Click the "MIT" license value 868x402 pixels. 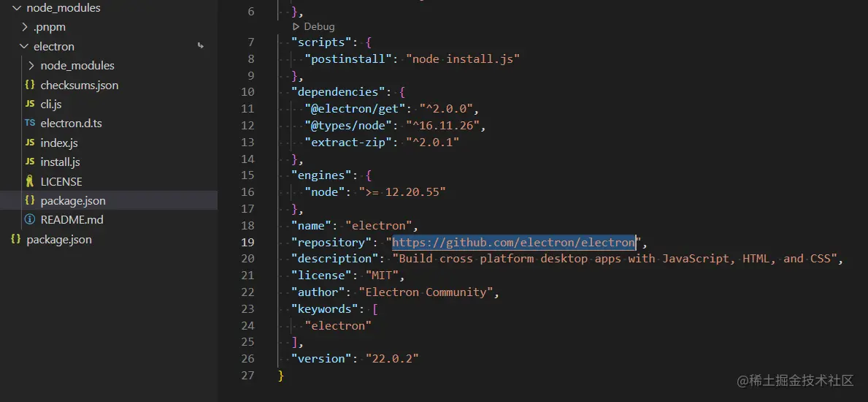pyautogui.click(x=382, y=276)
